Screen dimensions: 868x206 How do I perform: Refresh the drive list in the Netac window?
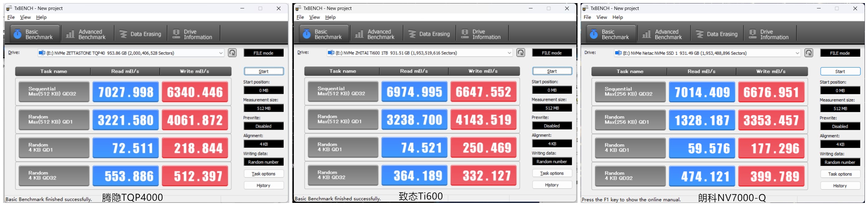pyautogui.click(x=809, y=53)
